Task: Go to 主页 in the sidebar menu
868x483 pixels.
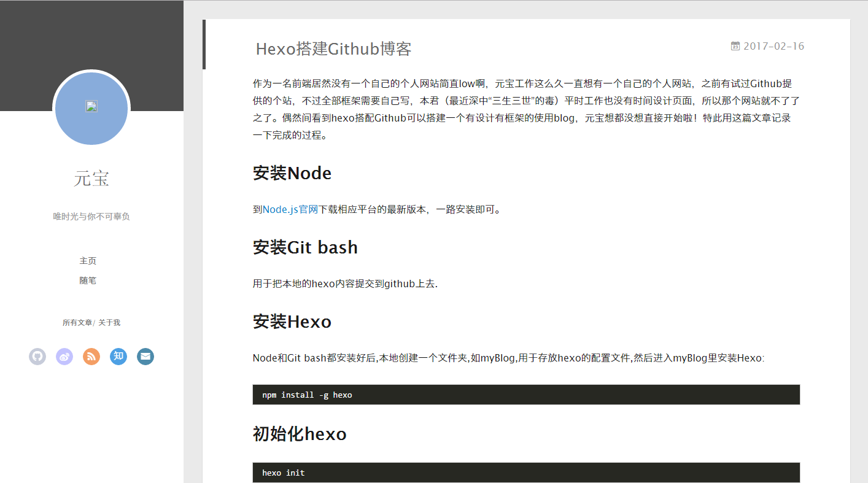Action: coord(88,261)
